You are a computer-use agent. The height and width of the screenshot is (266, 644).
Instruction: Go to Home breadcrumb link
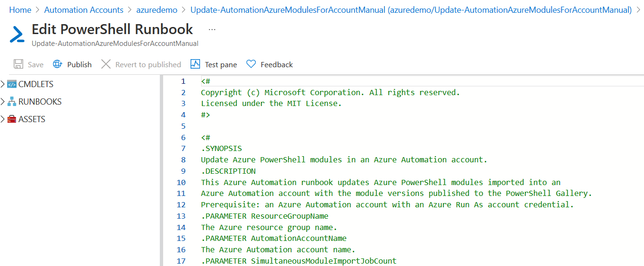[20, 10]
